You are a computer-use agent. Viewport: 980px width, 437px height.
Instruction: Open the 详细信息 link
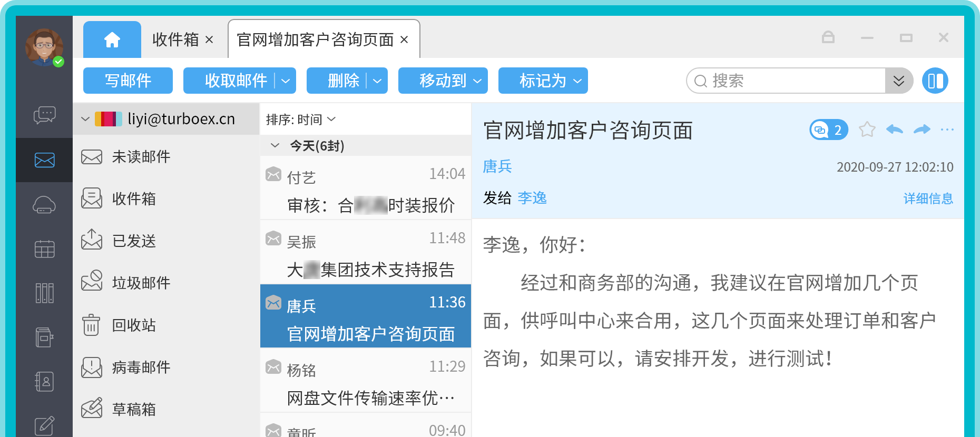pyautogui.click(x=928, y=198)
